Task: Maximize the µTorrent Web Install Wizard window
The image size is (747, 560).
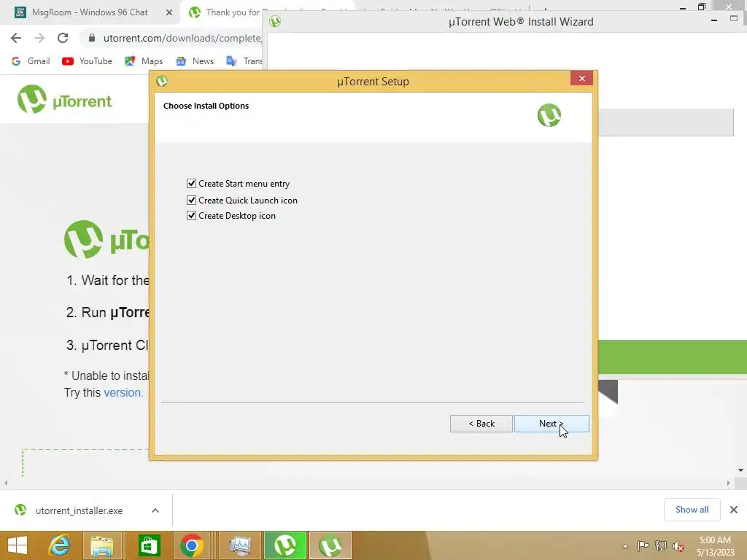Action: [x=734, y=19]
